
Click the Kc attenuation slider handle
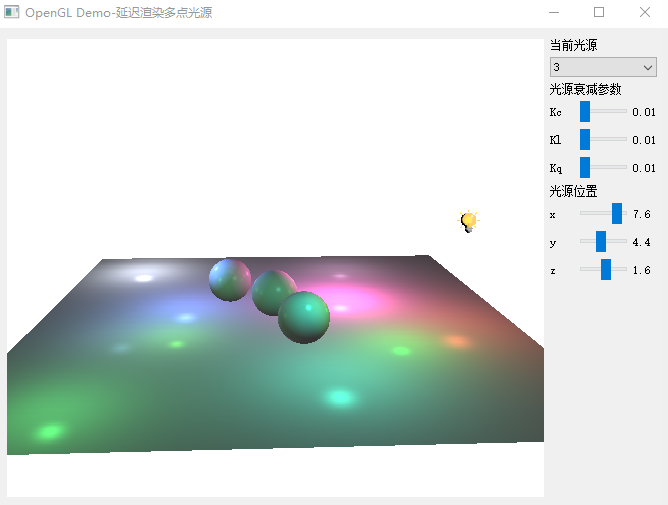pyautogui.click(x=585, y=111)
